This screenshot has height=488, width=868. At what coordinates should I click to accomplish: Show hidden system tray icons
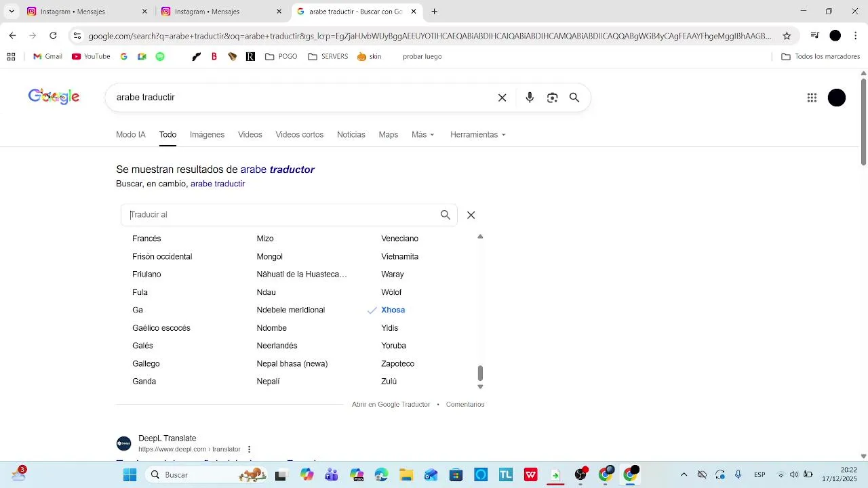click(x=684, y=474)
